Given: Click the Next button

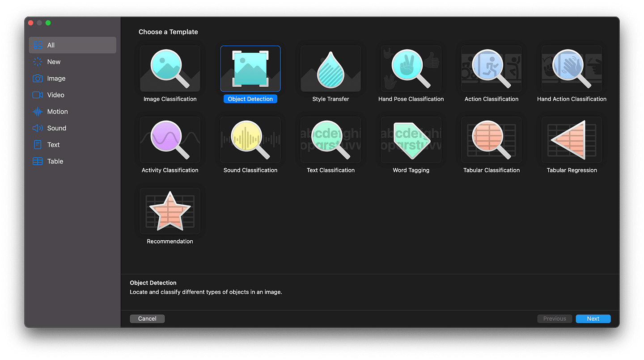Looking at the screenshot, I should pyautogui.click(x=593, y=318).
